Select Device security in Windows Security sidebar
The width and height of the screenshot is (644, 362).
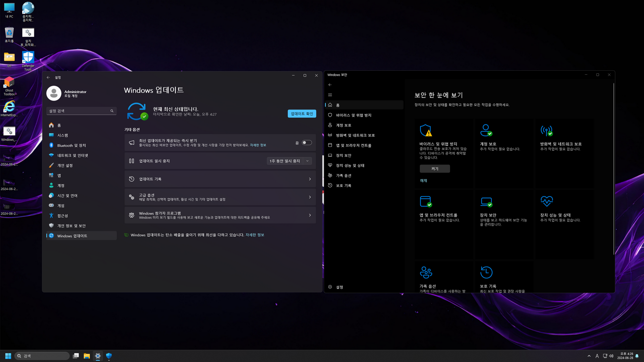[x=343, y=156]
